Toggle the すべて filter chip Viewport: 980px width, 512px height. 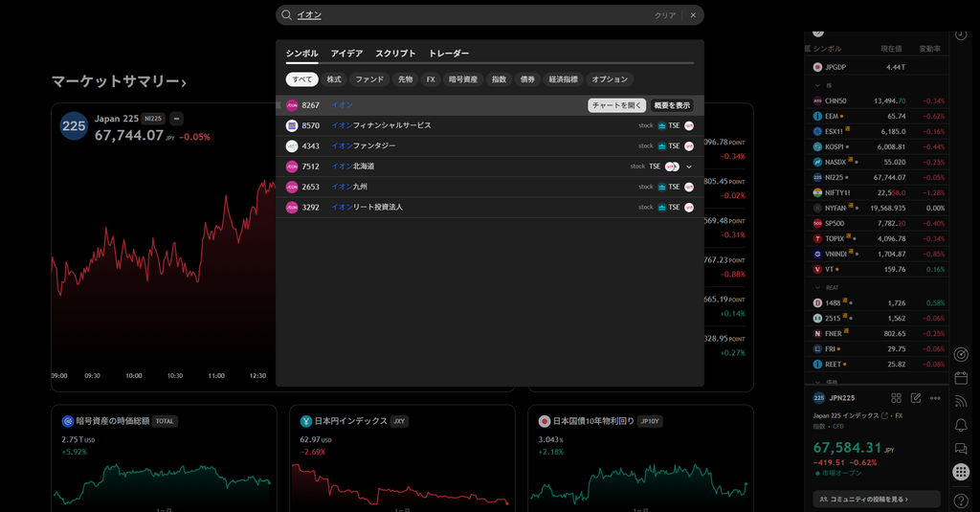coord(301,79)
